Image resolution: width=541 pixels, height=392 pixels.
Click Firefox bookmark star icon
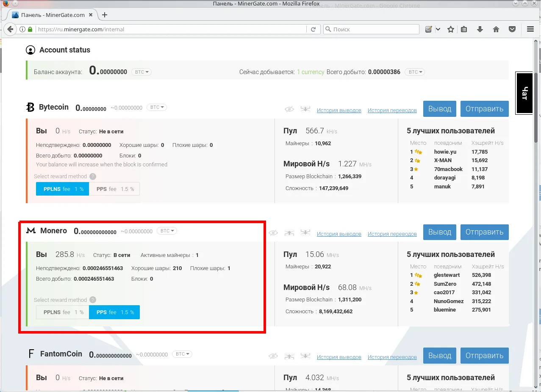[x=451, y=29]
